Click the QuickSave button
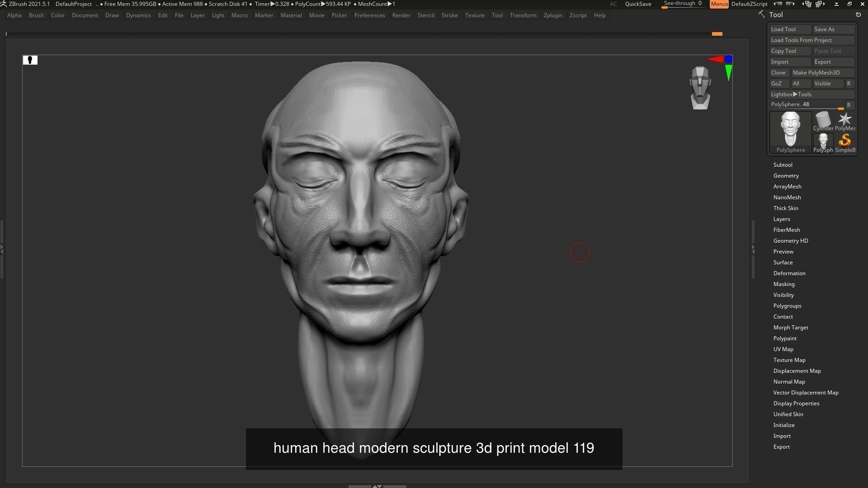 click(x=638, y=4)
